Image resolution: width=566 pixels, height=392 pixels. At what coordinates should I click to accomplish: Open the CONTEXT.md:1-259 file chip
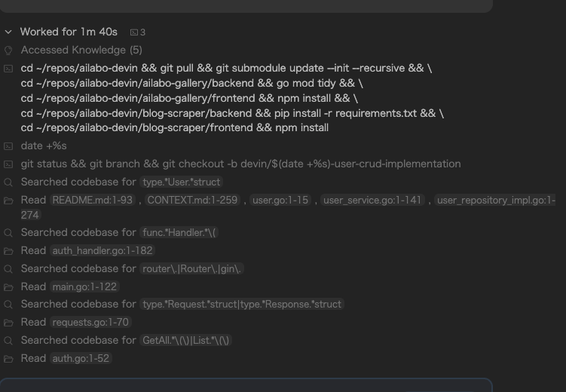click(192, 200)
